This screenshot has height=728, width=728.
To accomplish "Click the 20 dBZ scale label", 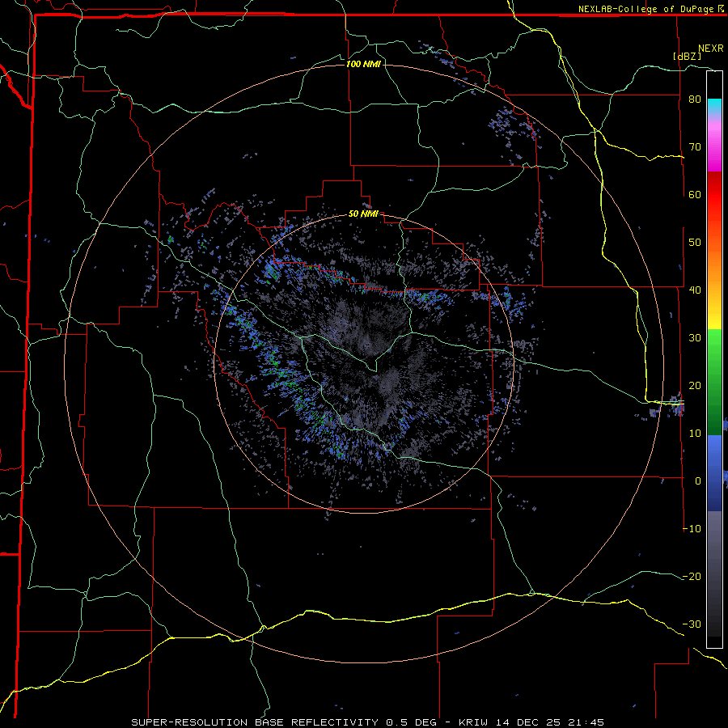I will click(695, 386).
